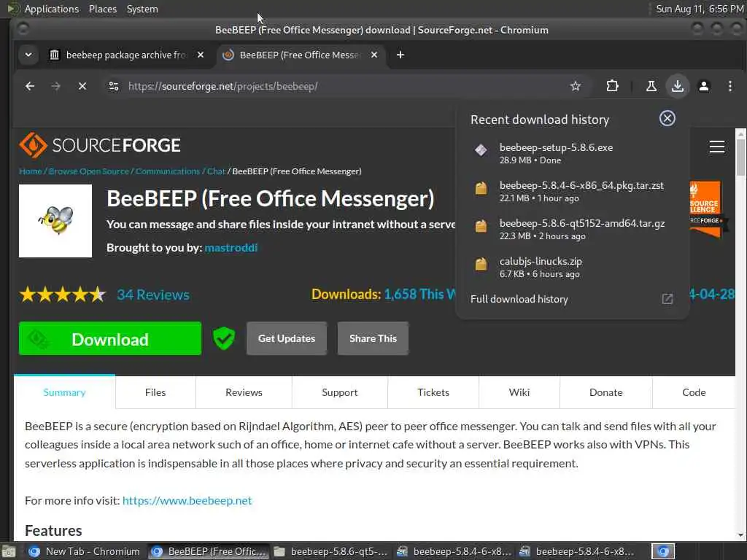Open the Applications menu

pyautogui.click(x=52, y=9)
